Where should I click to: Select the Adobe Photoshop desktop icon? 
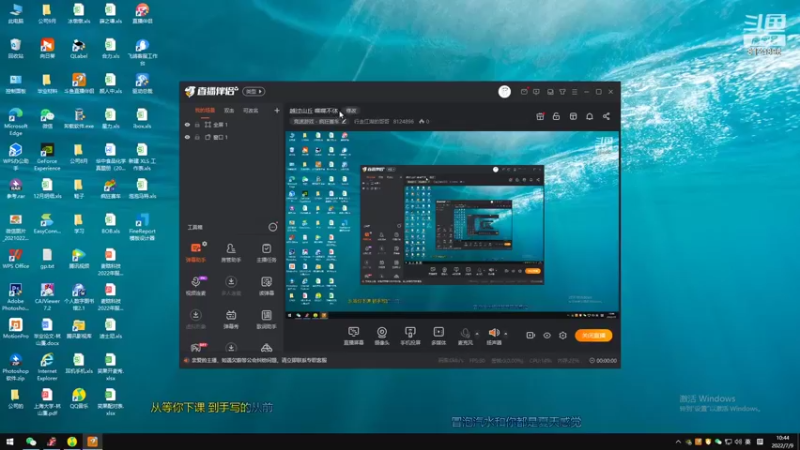[15, 297]
